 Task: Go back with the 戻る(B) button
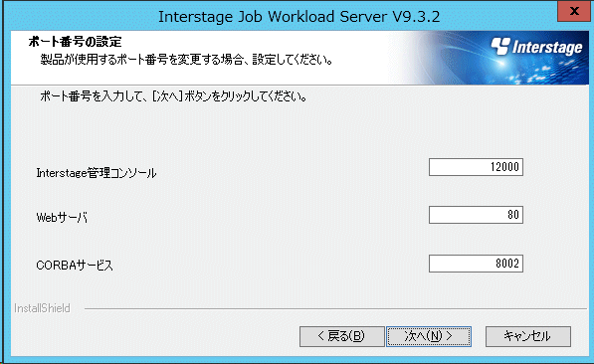click(341, 336)
